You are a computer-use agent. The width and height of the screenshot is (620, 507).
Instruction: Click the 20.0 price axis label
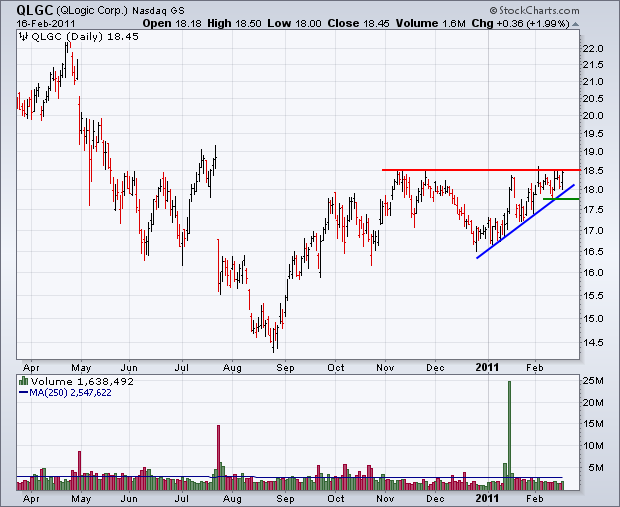(x=593, y=116)
